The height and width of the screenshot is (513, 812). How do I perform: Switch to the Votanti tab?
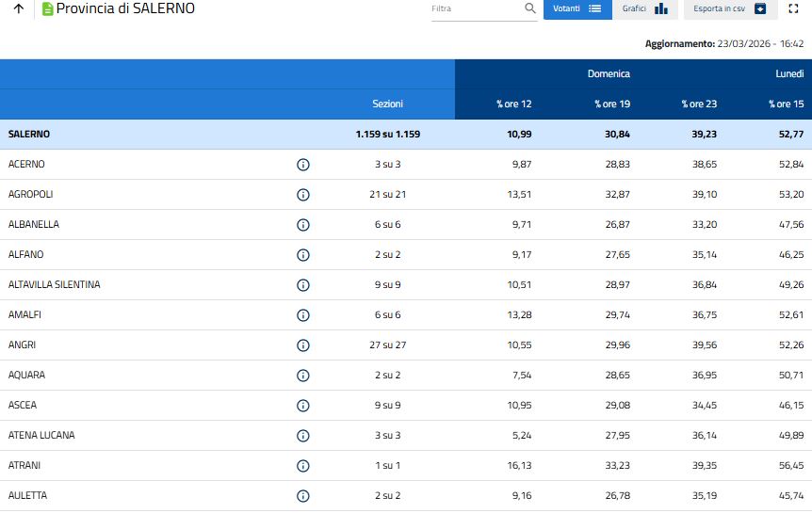click(577, 8)
